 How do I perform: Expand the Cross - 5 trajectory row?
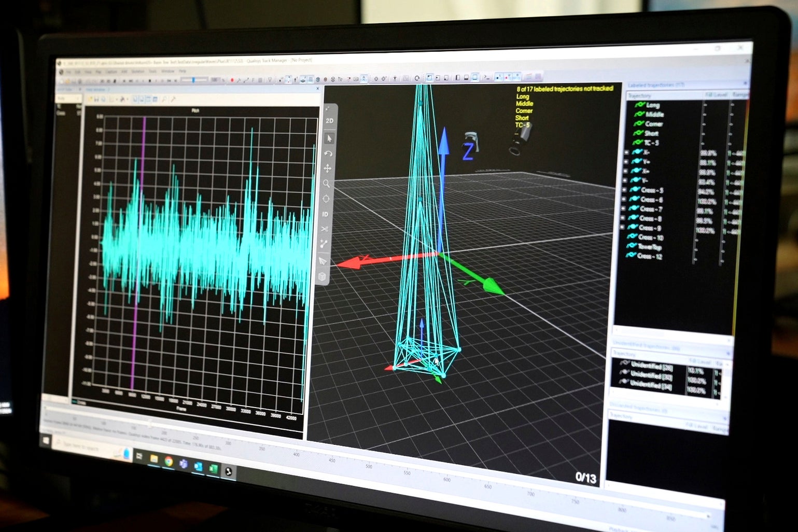[624, 190]
